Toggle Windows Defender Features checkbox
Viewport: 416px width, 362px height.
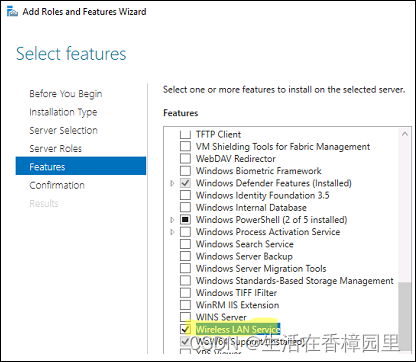point(185,183)
